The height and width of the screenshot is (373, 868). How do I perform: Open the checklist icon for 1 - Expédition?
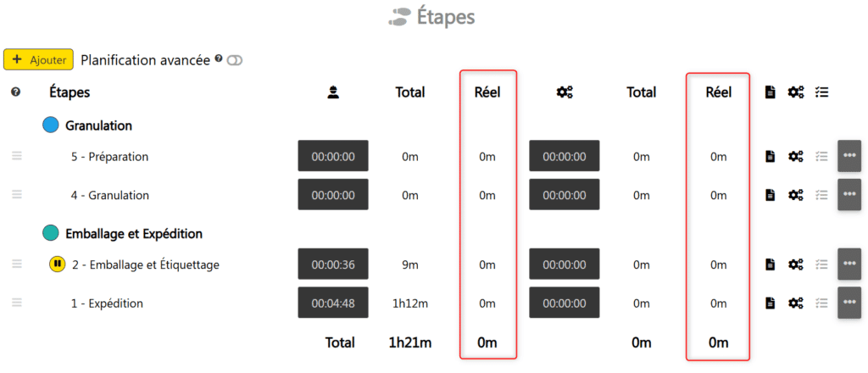[820, 303]
